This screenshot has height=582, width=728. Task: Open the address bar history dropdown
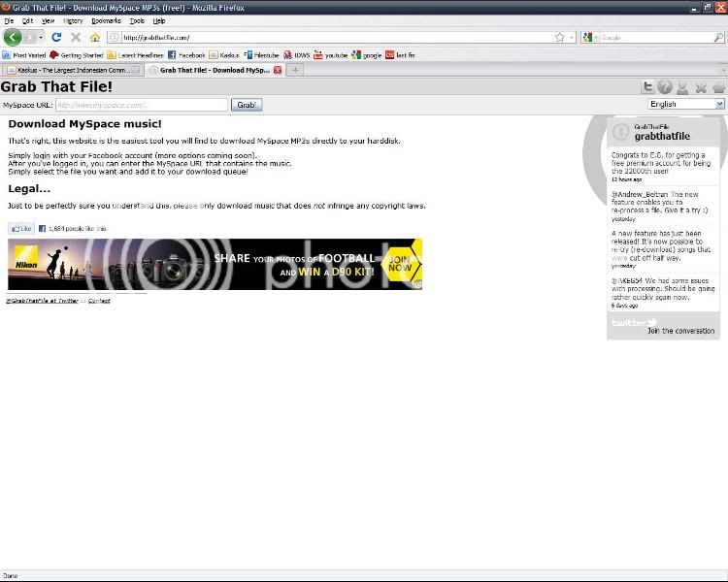(571, 37)
